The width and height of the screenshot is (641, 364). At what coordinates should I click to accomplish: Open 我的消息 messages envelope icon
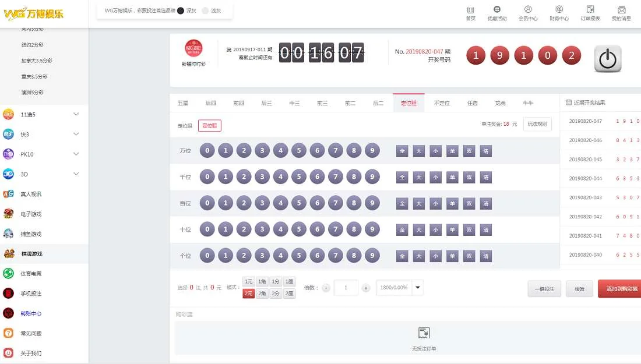pyautogui.click(x=621, y=10)
